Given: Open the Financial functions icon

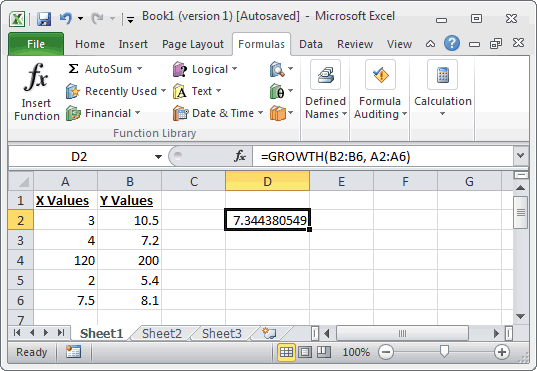Looking at the screenshot, I should (73, 113).
